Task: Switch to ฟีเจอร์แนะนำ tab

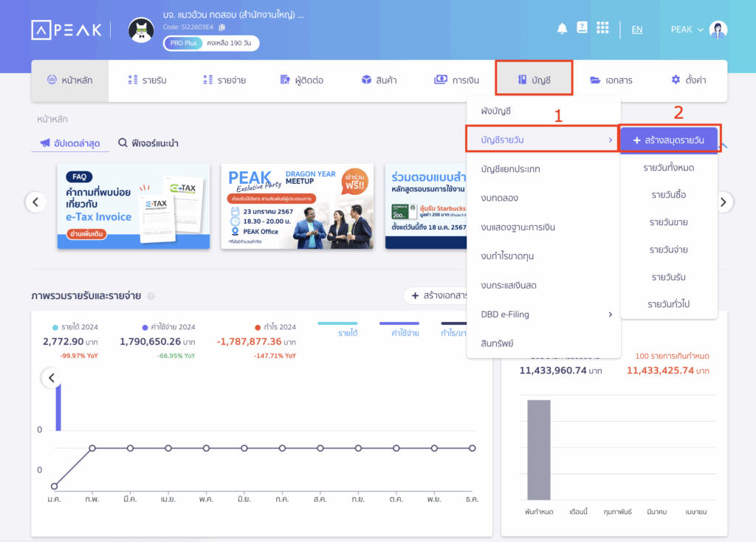Action: [148, 143]
